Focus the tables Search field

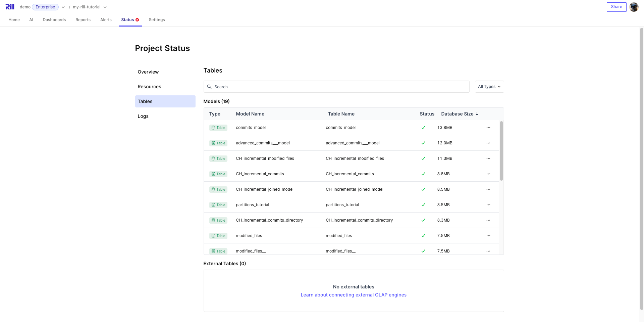(x=339, y=87)
